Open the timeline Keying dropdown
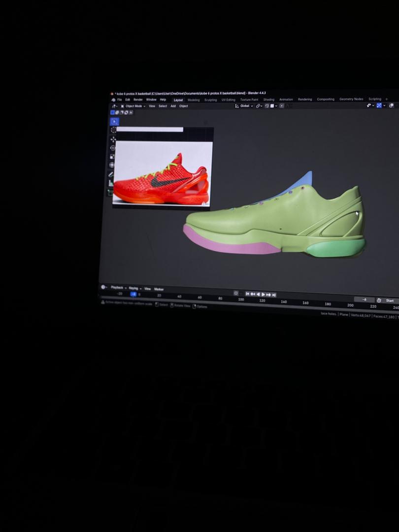This screenshot has height=532, width=399. tap(135, 288)
